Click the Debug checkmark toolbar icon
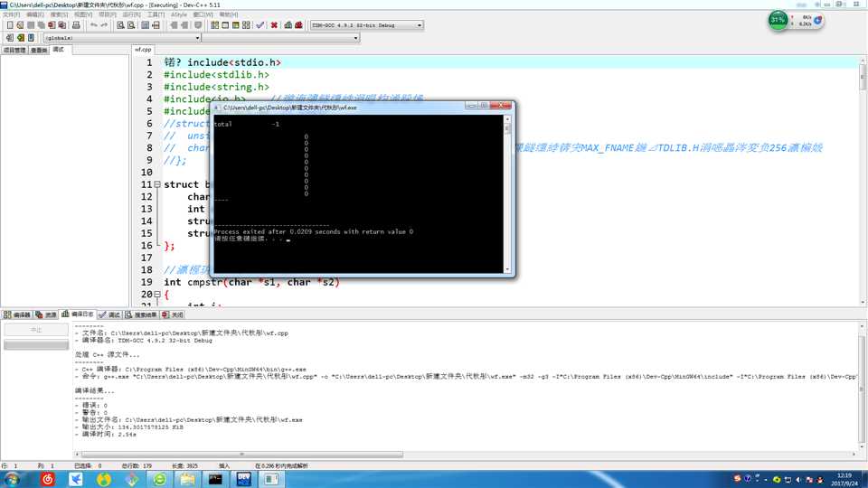Screen dimensions: 868x488 (x=260, y=25)
